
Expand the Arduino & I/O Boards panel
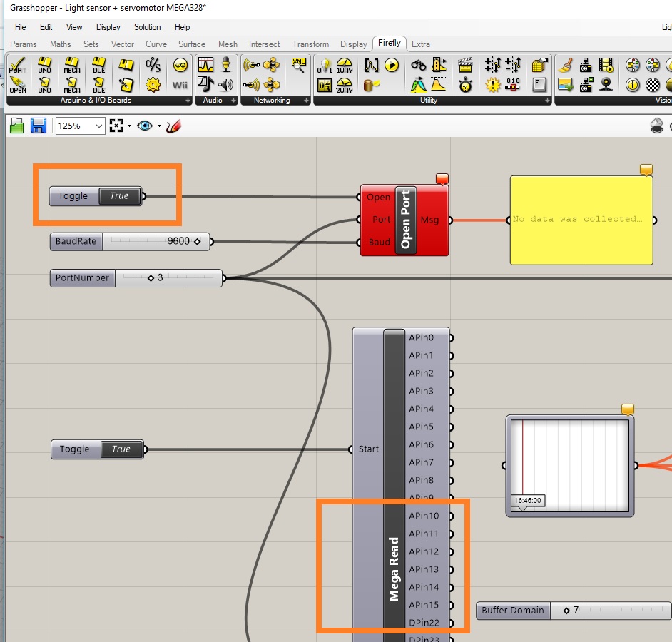[x=188, y=101]
